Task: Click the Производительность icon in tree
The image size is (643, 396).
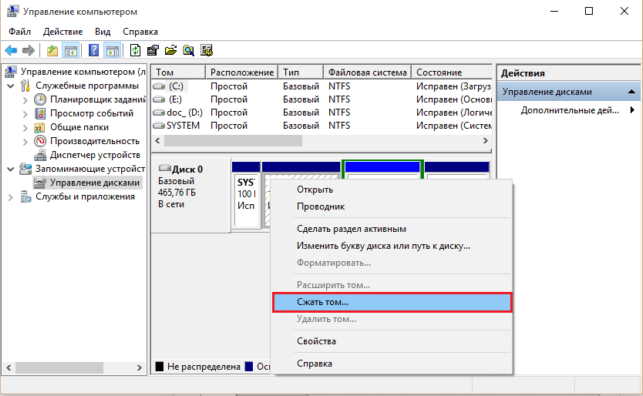Action: 40,141
